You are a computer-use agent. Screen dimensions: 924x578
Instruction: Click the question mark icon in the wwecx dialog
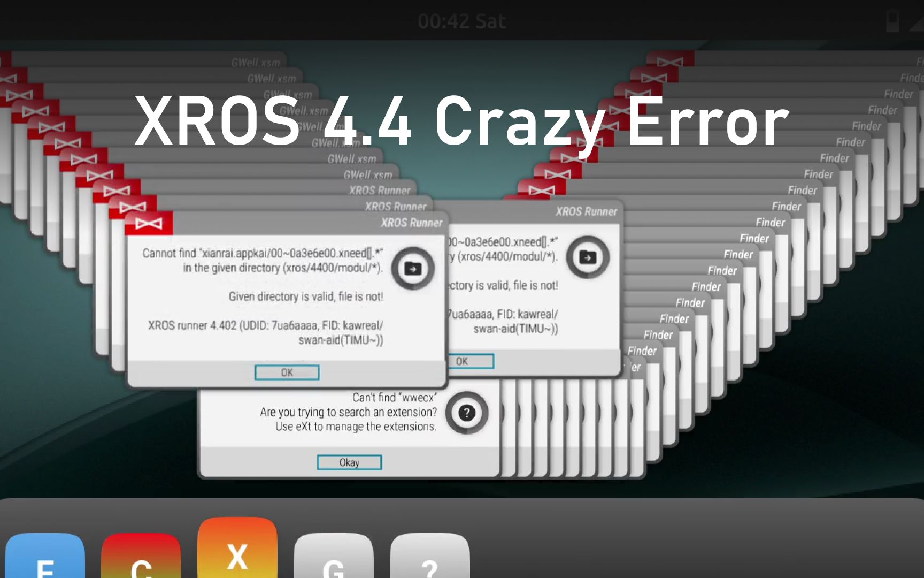pyautogui.click(x=467, y=413)
